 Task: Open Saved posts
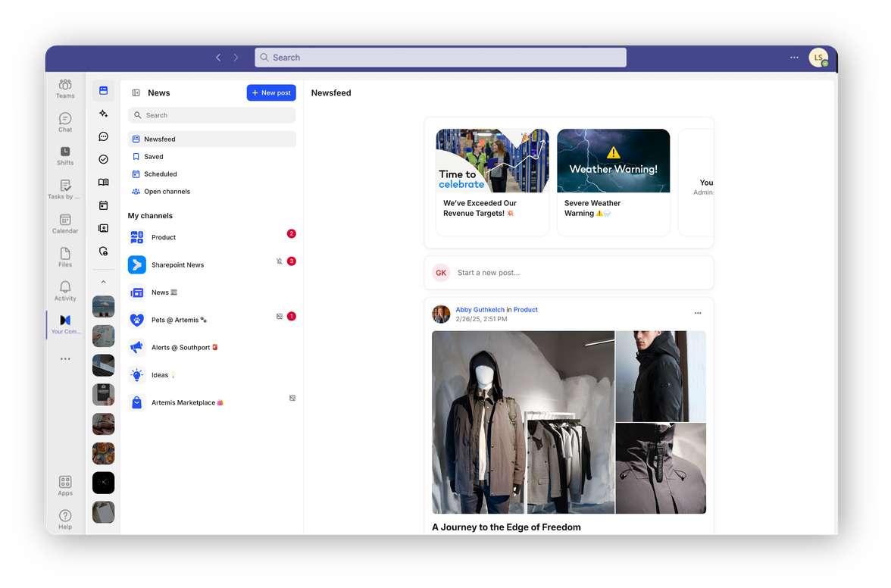[x=212, y=157]
